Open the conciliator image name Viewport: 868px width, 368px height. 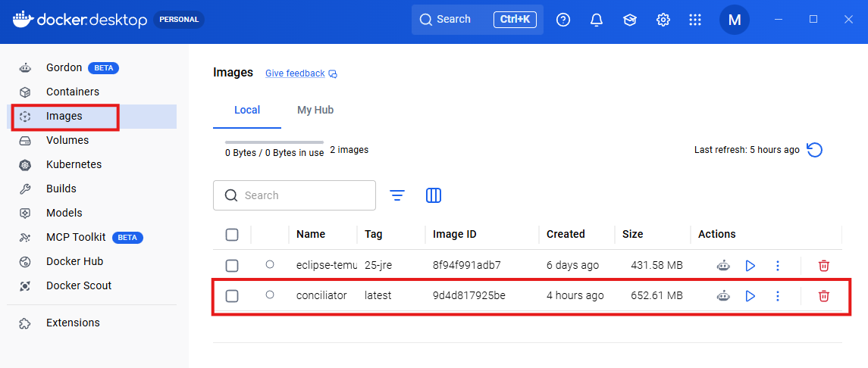point(321,295)
